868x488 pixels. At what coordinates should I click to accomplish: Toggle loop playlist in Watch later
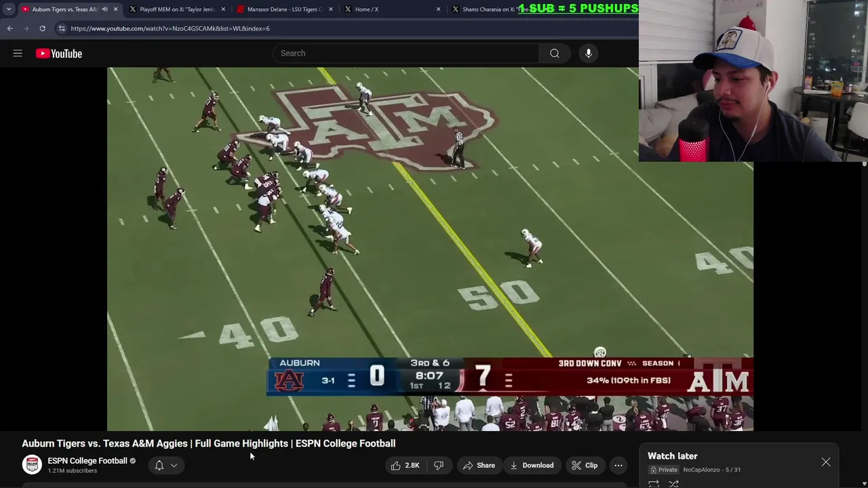pos(654,484)
